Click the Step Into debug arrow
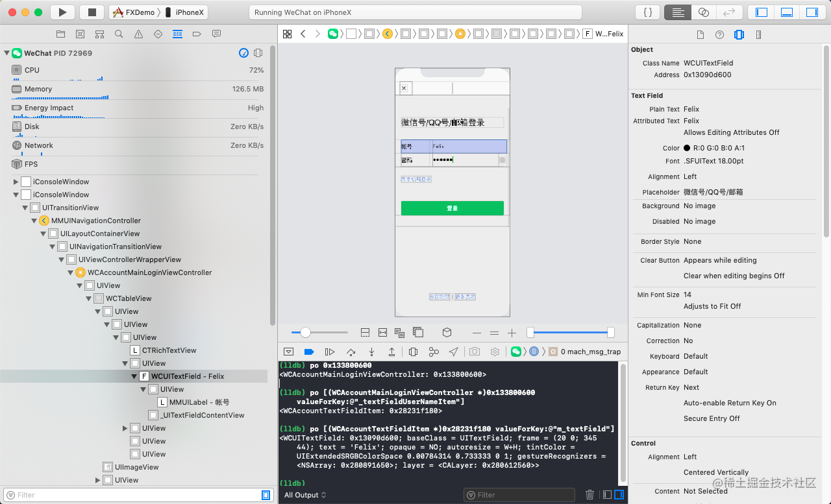Viewport: 831px width, 504px height. (371, 352)
